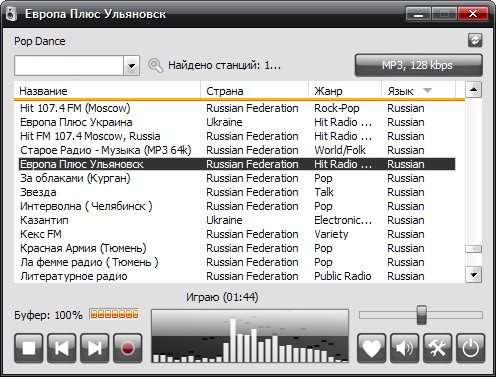Screen dimensions: 496x377
Task: Add station to favorites heart icon
Action: [x=372, y=348]
